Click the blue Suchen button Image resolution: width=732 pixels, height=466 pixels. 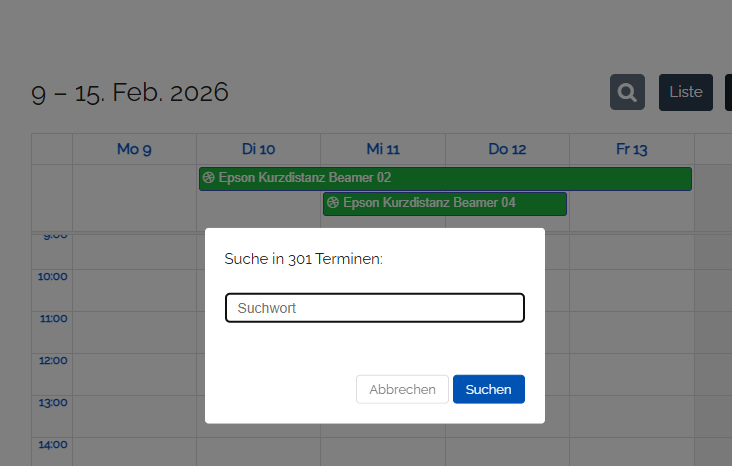pos(488,389)
